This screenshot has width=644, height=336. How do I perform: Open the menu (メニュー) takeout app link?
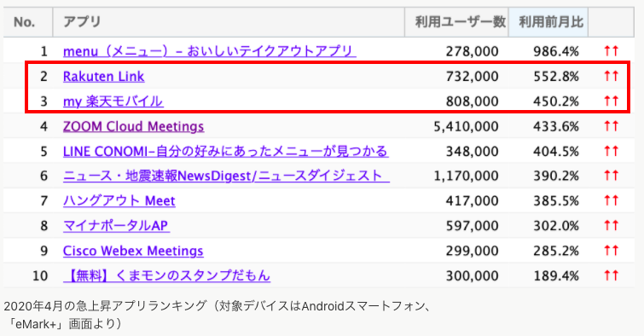click(210, 51)
